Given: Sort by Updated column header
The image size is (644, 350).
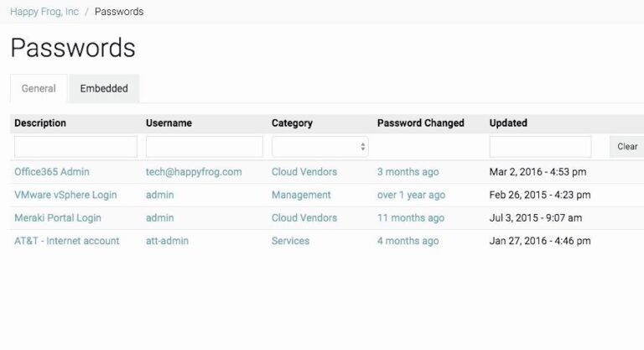Looking at the screenshot, I should click(x=508, y=123).
